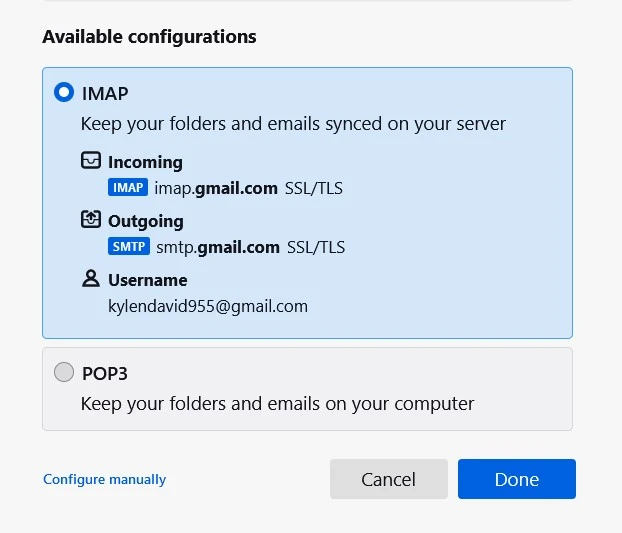This screenshot has width=622, height=533.
Task: Click the Username person icon
Action: [91, 279]
